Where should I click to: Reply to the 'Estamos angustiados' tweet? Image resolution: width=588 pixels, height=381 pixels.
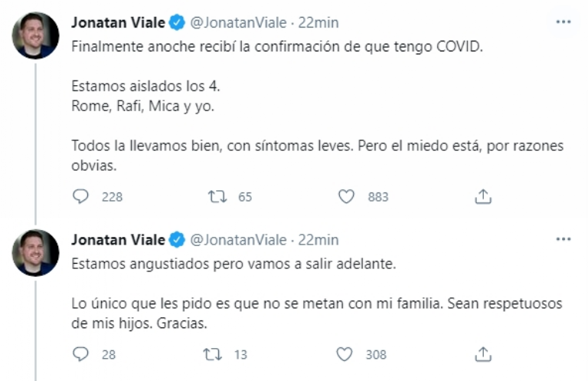[81, 354]
